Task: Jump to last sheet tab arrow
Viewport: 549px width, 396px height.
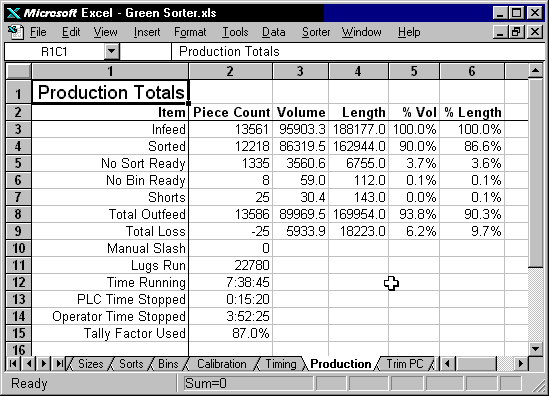Action: (x=59, y=364)
